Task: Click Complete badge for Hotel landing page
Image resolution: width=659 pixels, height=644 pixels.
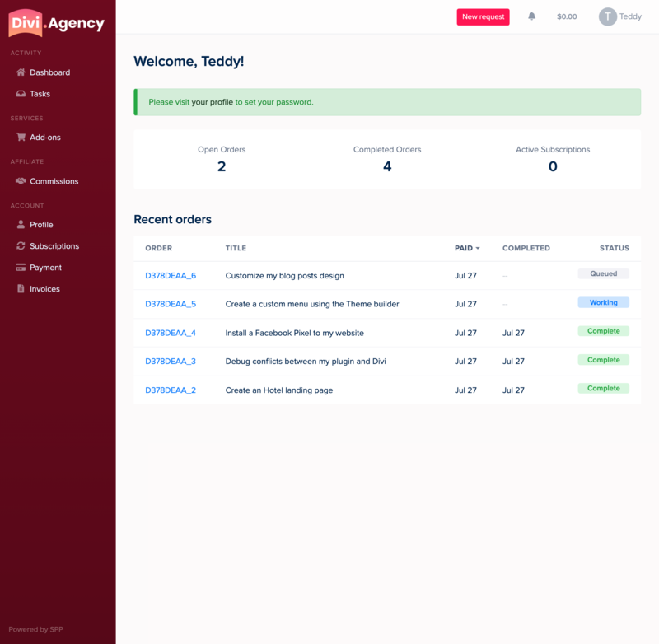Action: (x=603, y=388)
